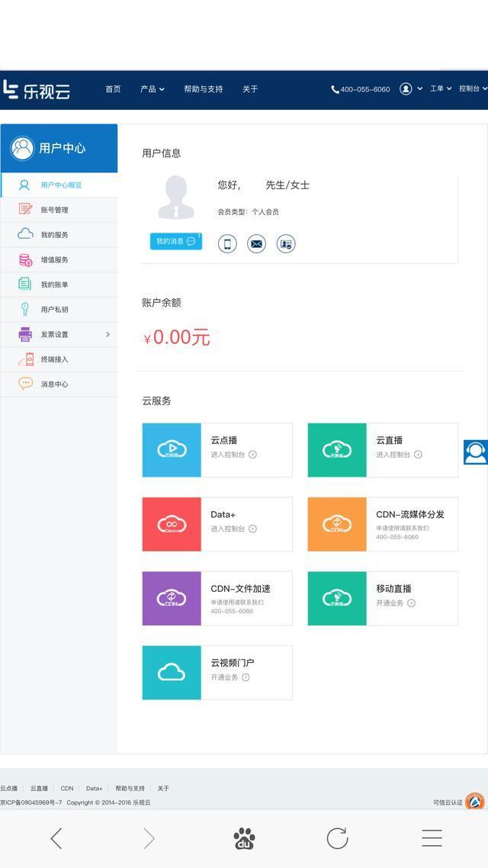Expand the 产品 dropdown menu
The height and width of the screenshot is (868, 488).
152,89
